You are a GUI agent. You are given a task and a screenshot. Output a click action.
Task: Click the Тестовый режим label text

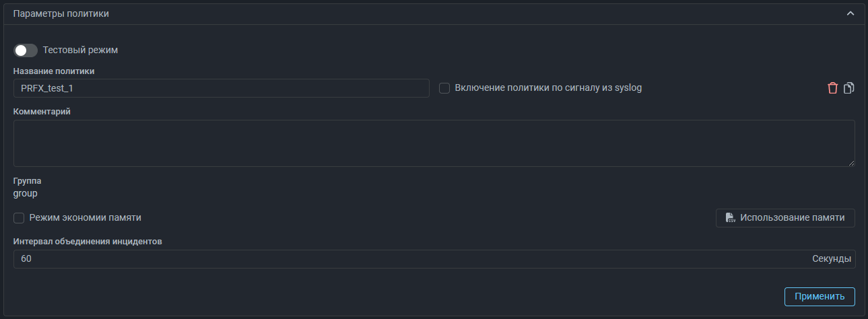[80, 50]
